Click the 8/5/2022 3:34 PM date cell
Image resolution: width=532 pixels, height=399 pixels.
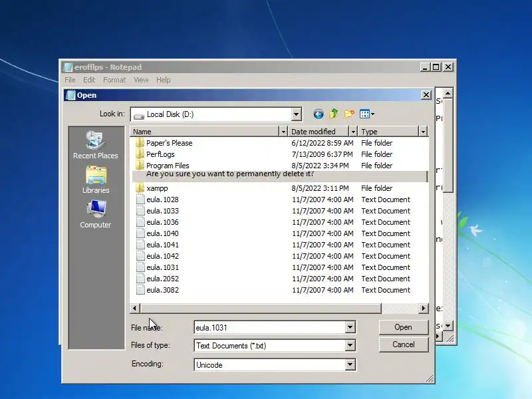click(x=320, y=165)
